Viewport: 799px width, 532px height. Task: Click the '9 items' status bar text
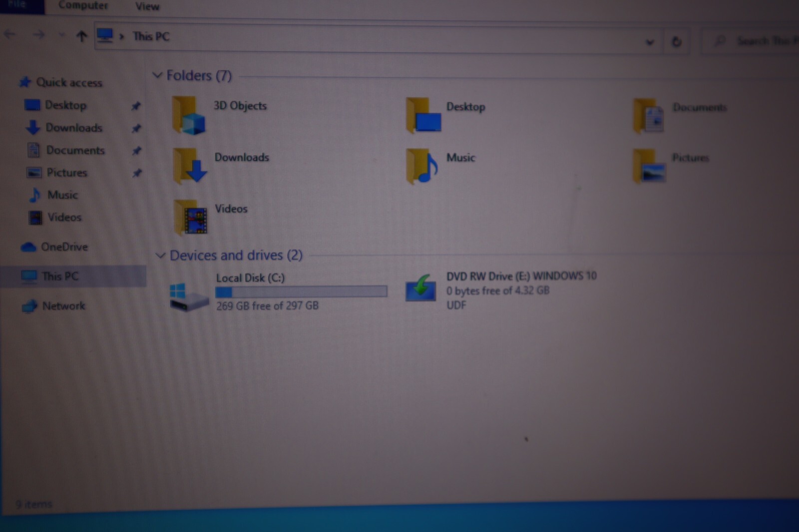[33, 504]
